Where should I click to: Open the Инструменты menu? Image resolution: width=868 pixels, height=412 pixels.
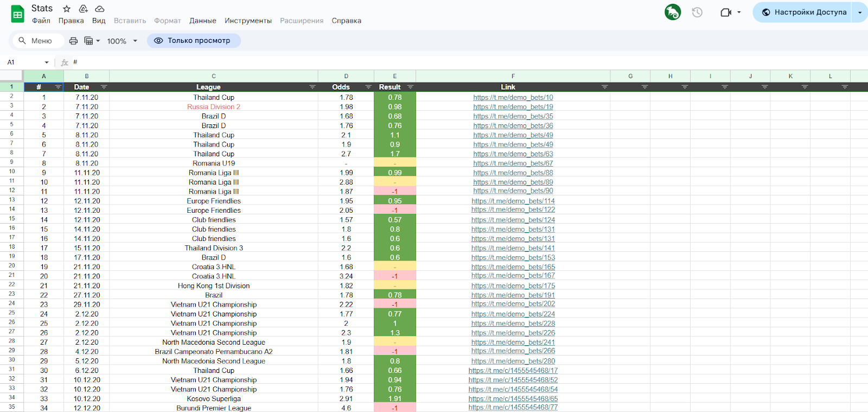[248, 21]
